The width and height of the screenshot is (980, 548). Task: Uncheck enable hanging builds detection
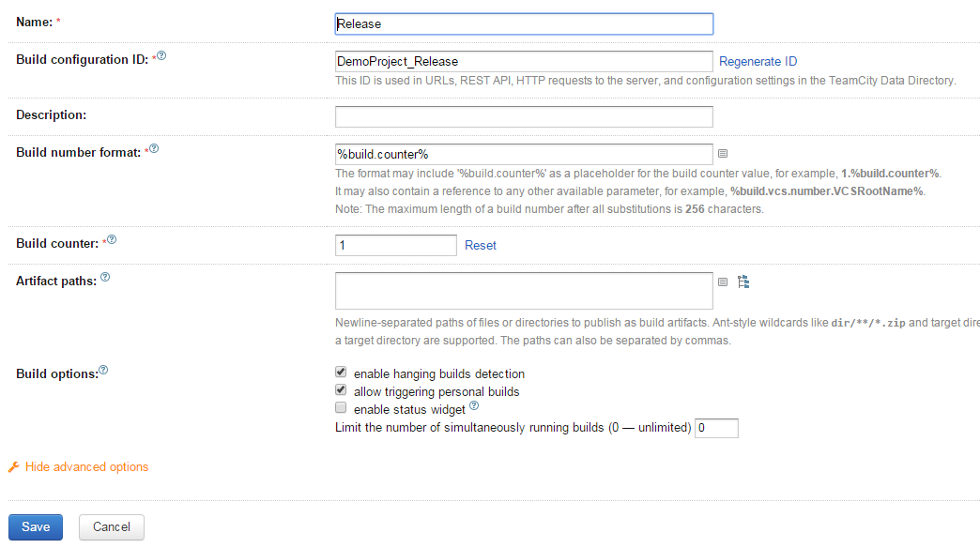[341, 373]
